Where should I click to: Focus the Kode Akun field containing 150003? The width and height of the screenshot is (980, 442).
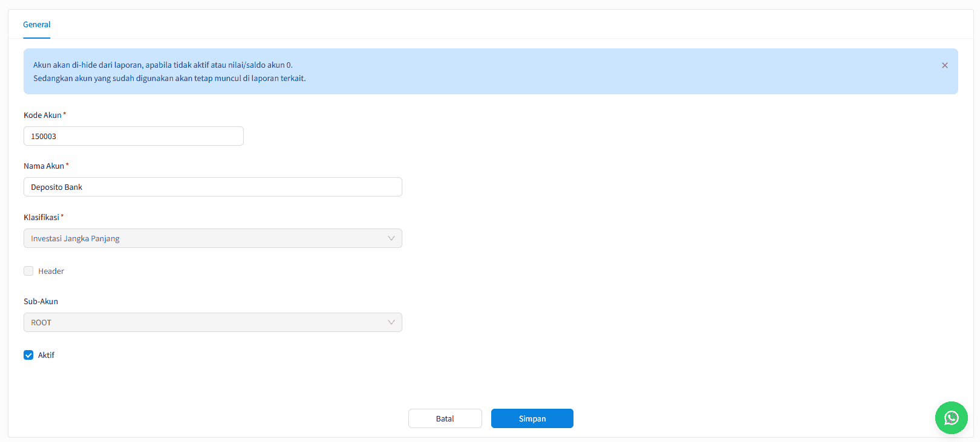[x=133, y=136]
